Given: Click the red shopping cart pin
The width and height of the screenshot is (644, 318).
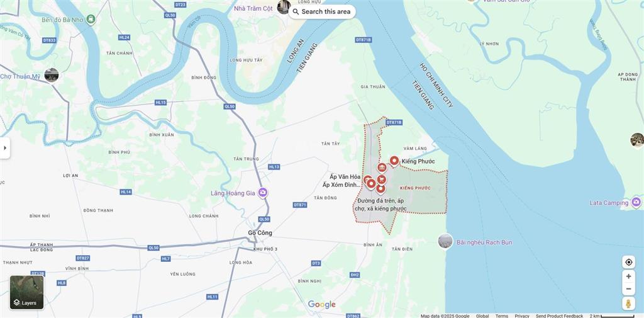Looking at the screenshot, I should tap(382, 179).
